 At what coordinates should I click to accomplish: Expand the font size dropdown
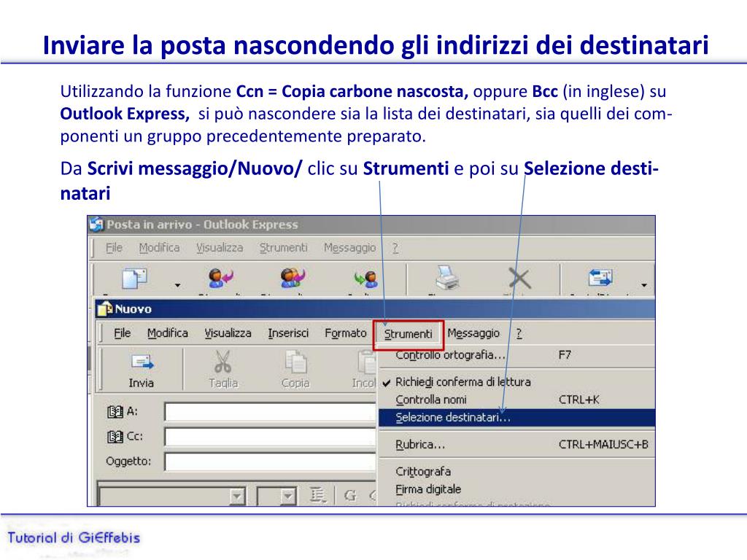tap(287, 497)
